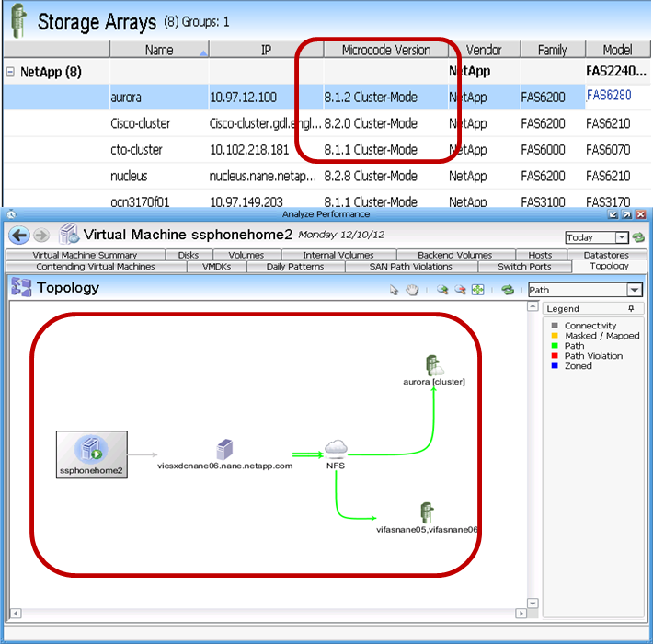The height and width of the screenshot is (644, 653).
Task: Open the Internal Volumes tab
Action: point(338,255)
